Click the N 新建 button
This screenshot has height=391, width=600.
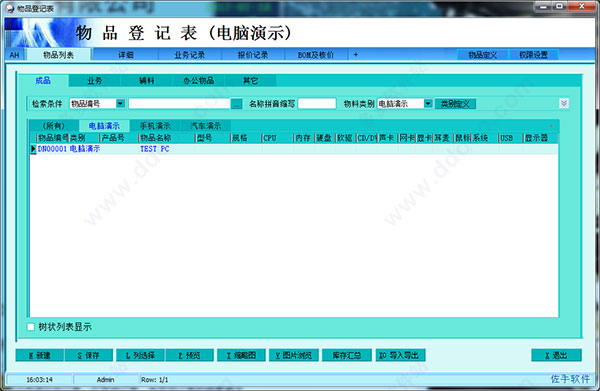(40, 355)
